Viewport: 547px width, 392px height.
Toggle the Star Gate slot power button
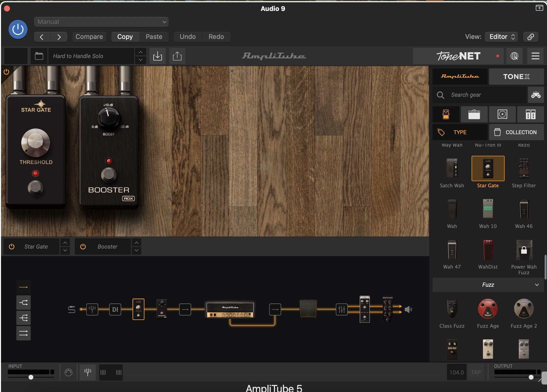point(12,247)
